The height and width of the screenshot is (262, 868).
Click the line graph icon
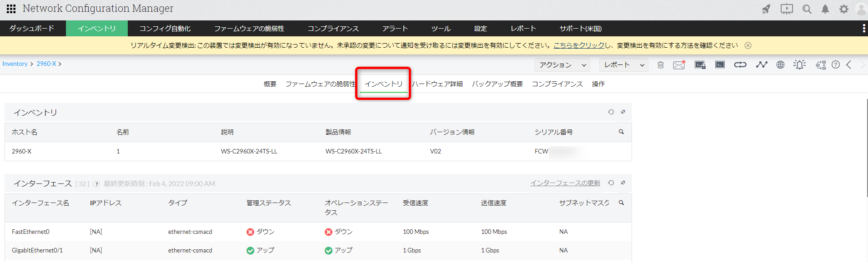[762, 65]
